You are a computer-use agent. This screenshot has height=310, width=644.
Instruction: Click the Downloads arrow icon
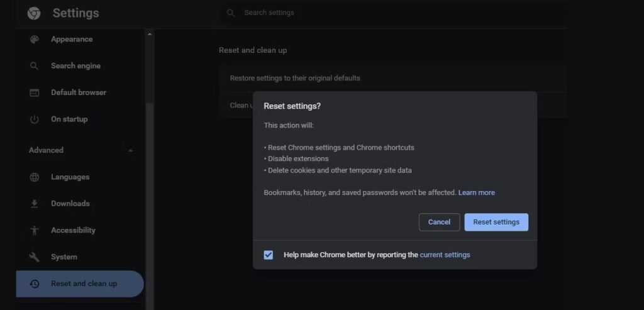(35, 204)
